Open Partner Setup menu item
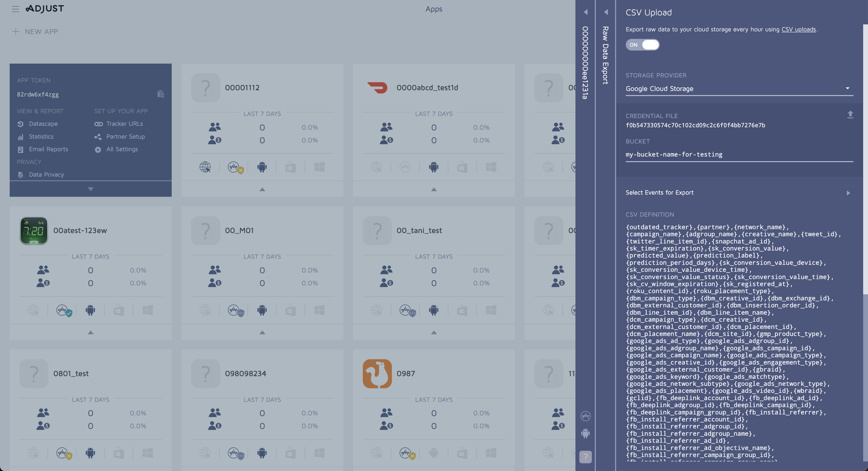This screenshot has height=471, width=868. pos(125,137)
